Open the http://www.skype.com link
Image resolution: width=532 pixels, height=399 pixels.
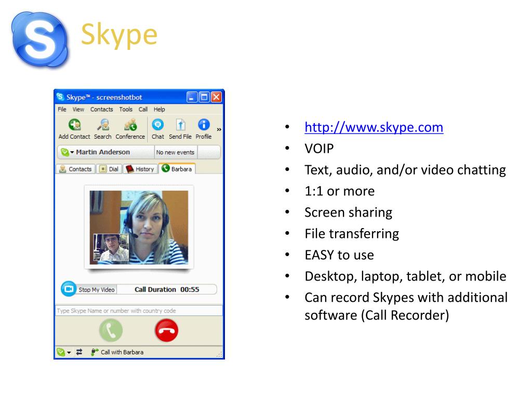click(374, 127)
